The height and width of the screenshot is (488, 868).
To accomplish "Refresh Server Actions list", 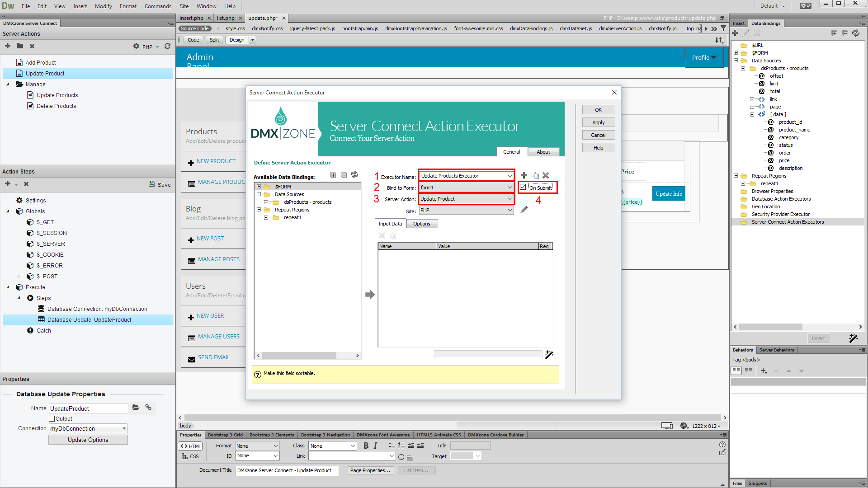I will point(167,46).
